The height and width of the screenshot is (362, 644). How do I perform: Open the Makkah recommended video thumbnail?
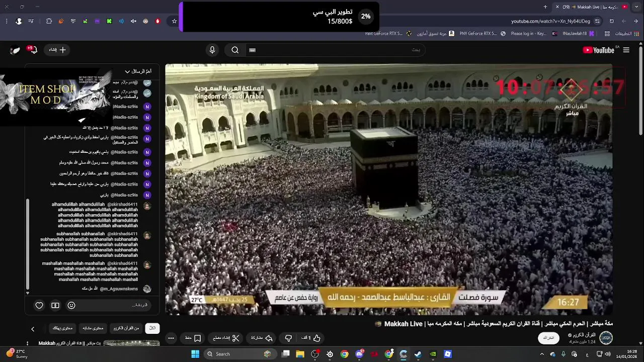131,343
